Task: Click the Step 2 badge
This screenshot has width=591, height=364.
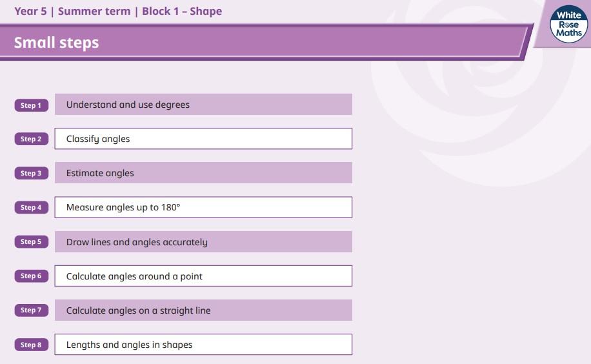Action: point(31,139)
